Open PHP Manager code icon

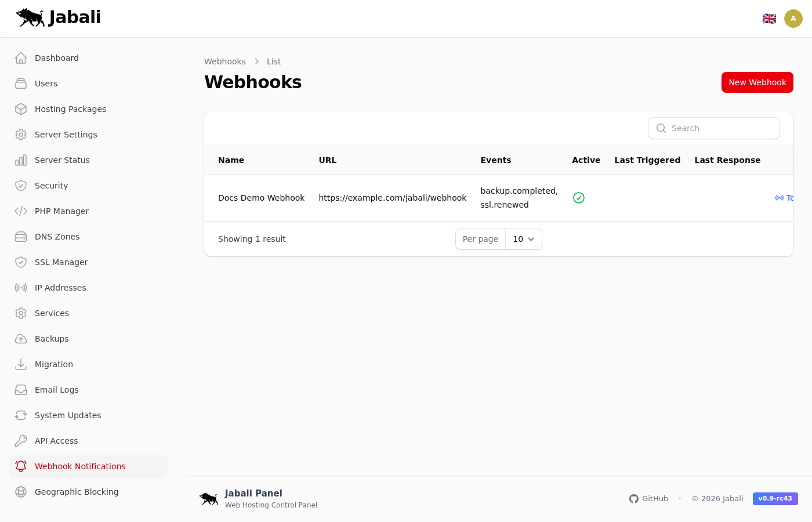(x=21, y=211)
